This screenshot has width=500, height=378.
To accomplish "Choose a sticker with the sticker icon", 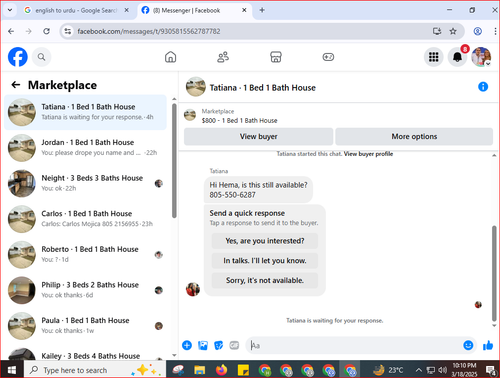I will pos(218,346).
